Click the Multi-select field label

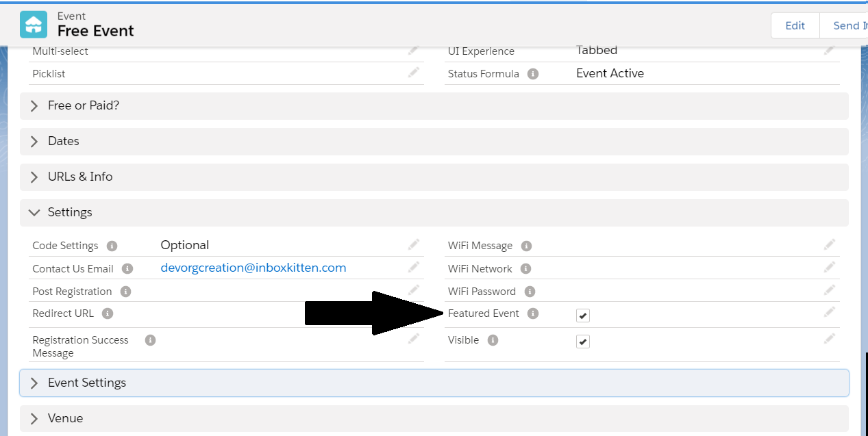[60, 51]
